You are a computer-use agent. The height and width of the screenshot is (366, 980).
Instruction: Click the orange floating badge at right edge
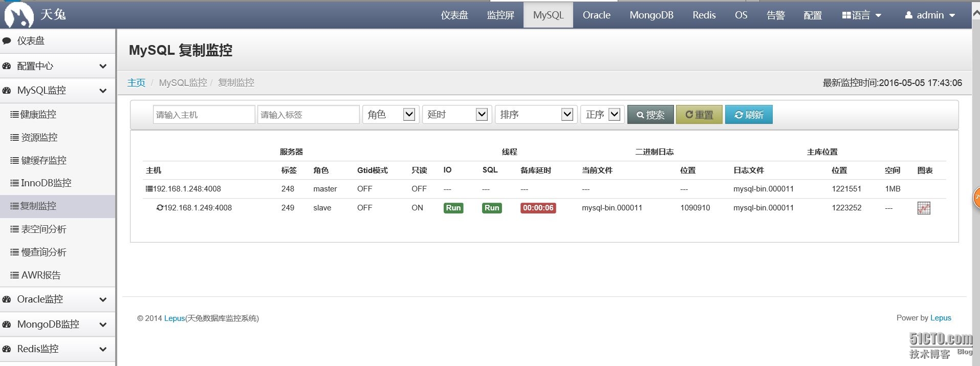click(x=976, y=197)
